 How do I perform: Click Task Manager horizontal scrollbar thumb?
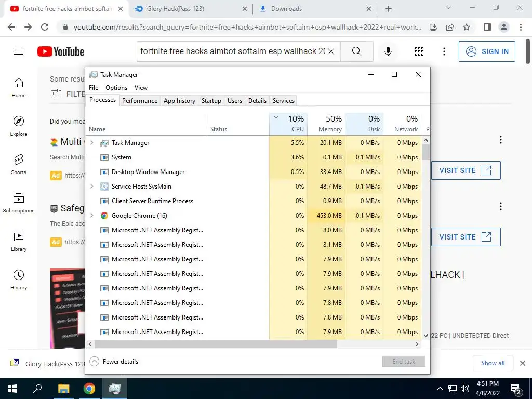216,344
